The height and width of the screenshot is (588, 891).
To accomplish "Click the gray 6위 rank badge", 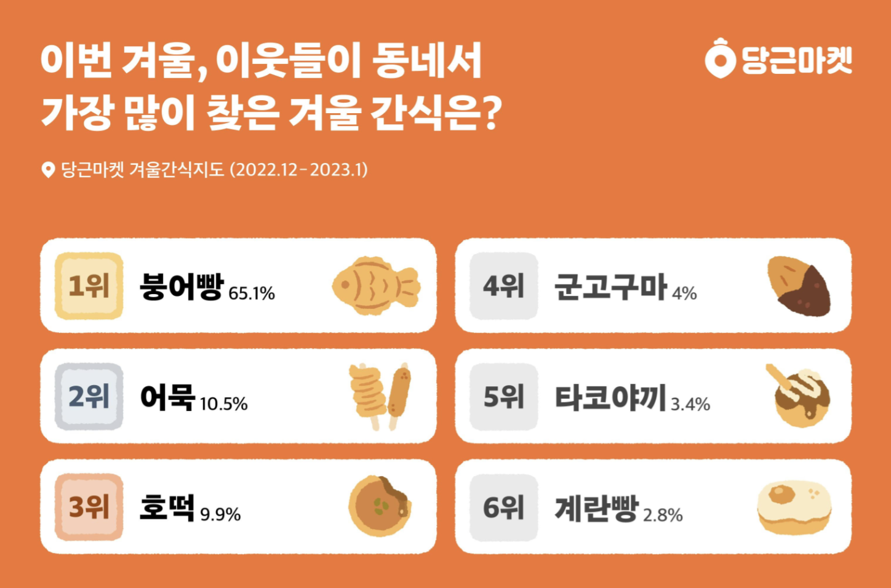I will pyautogui.click(x=504, y=507).
